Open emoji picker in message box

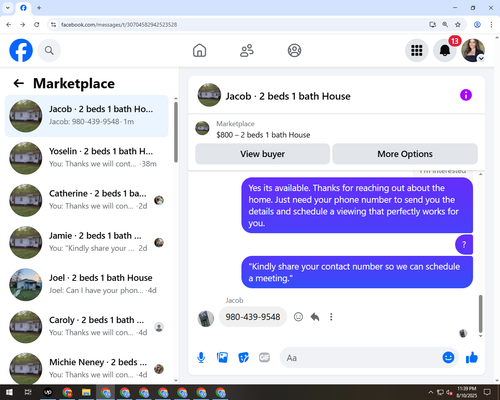pyautogui.click(x=448, y=357)
